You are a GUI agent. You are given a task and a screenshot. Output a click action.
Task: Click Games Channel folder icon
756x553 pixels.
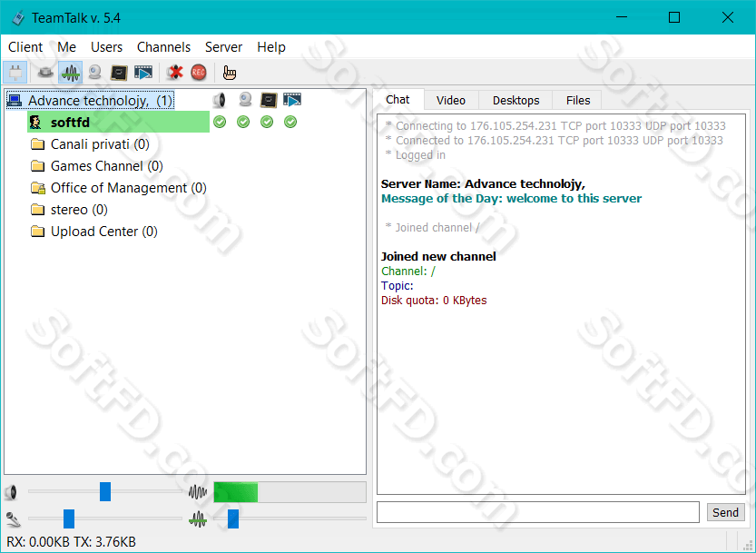click(x=37, y=165)
